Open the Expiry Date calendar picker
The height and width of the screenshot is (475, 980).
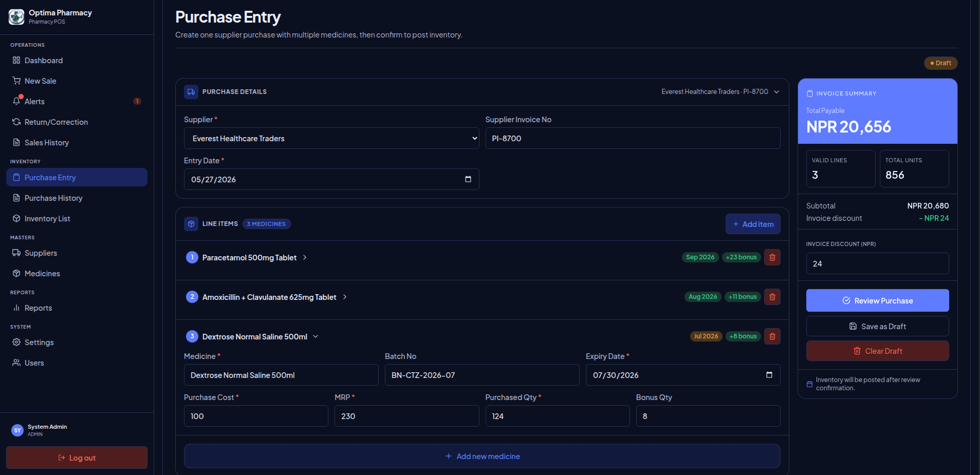769,375
